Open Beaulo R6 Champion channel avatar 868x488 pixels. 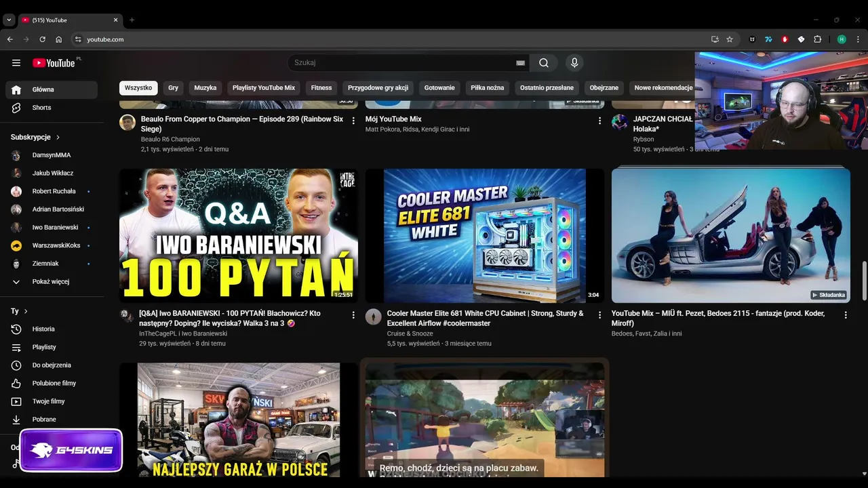[127, 123]
